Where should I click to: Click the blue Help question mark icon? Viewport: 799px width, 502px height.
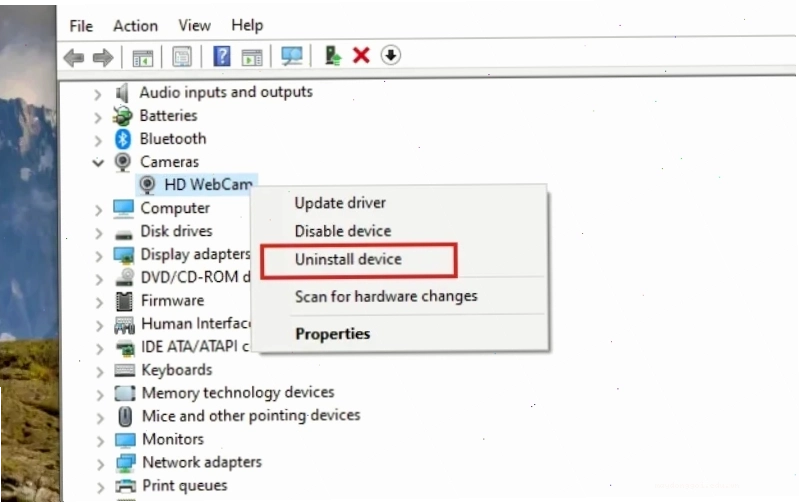pos(222,56)
